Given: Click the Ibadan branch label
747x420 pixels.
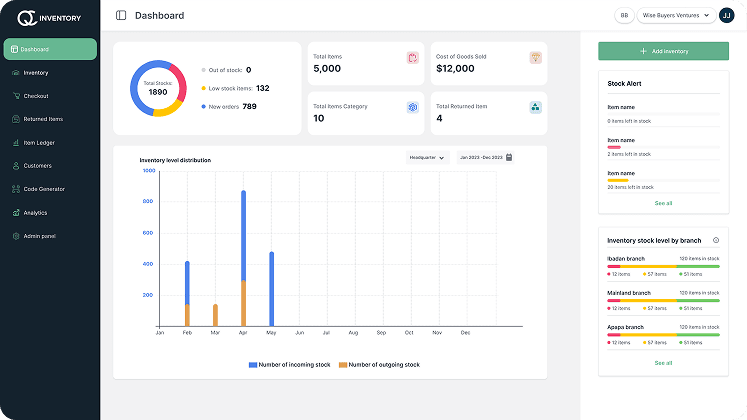Looking at the screenshot, I should pyautogui.click(x=626, y=259).
